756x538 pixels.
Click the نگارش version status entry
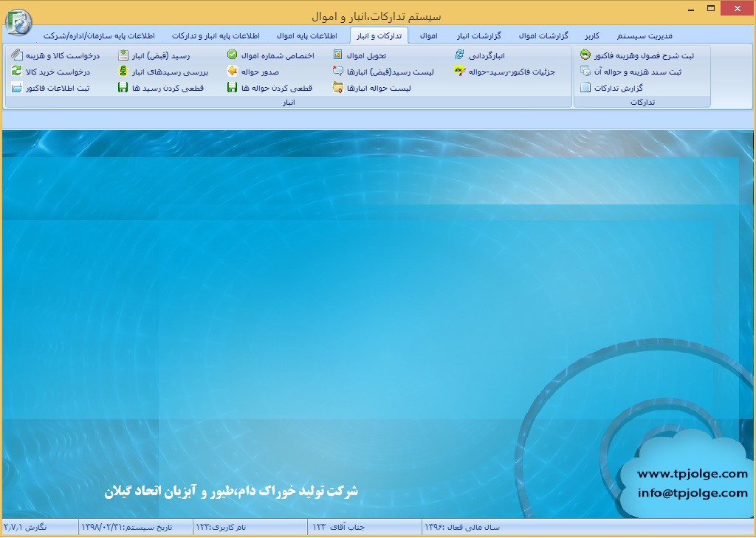click(x=25, y=527)
